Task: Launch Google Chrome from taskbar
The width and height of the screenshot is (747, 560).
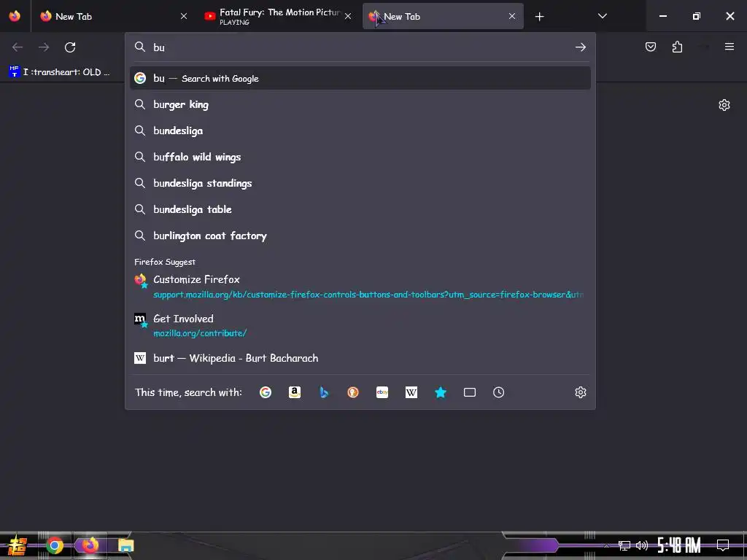Action: pyautogui.click(x=54, y=545)
